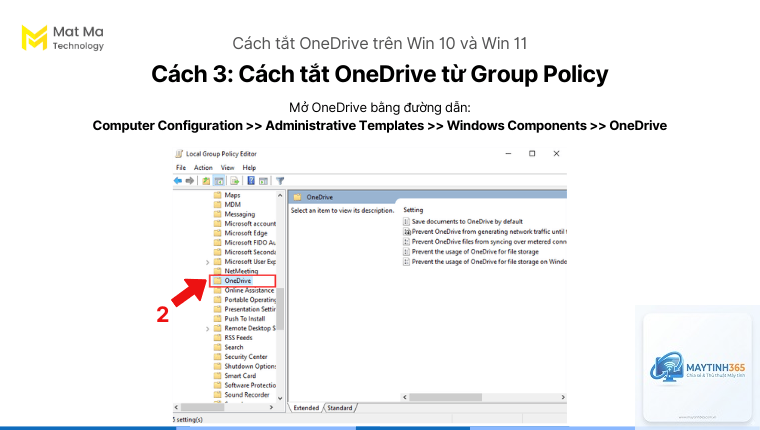This screenshot has height=430, width=760.
Task: Select the Software Protection tree item
Action: pos(250,385)
